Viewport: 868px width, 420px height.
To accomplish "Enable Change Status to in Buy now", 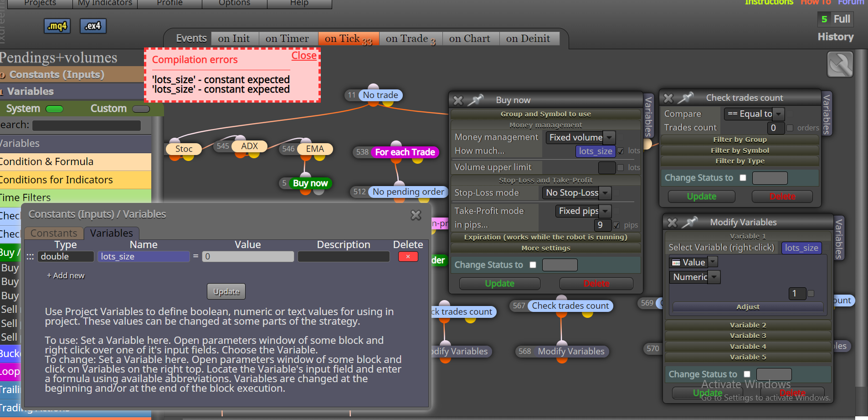I will click(533, 265).
